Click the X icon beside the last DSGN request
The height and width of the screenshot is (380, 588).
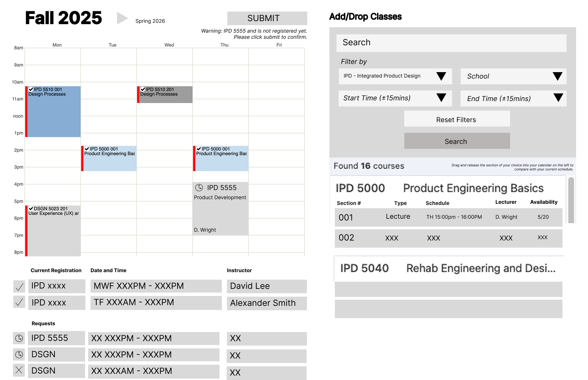click(x=19, y=370)
